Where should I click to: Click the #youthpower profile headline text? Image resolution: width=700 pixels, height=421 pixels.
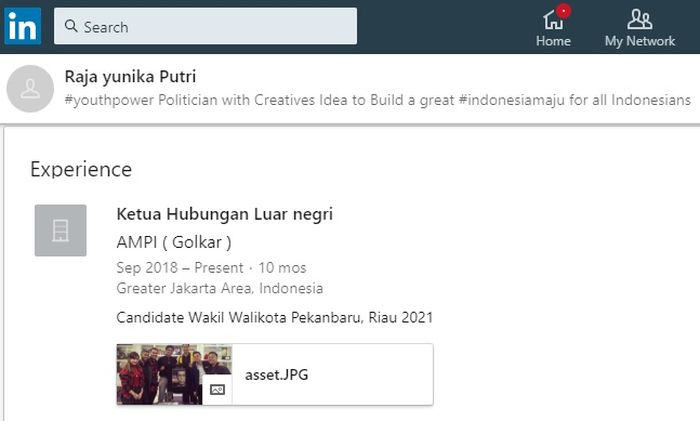(x=378, y=100)
